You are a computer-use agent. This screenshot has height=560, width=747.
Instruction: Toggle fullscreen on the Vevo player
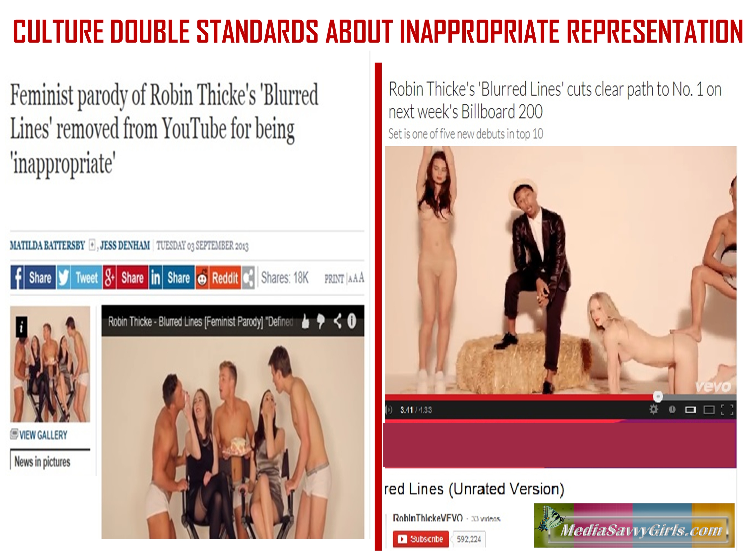727,410
